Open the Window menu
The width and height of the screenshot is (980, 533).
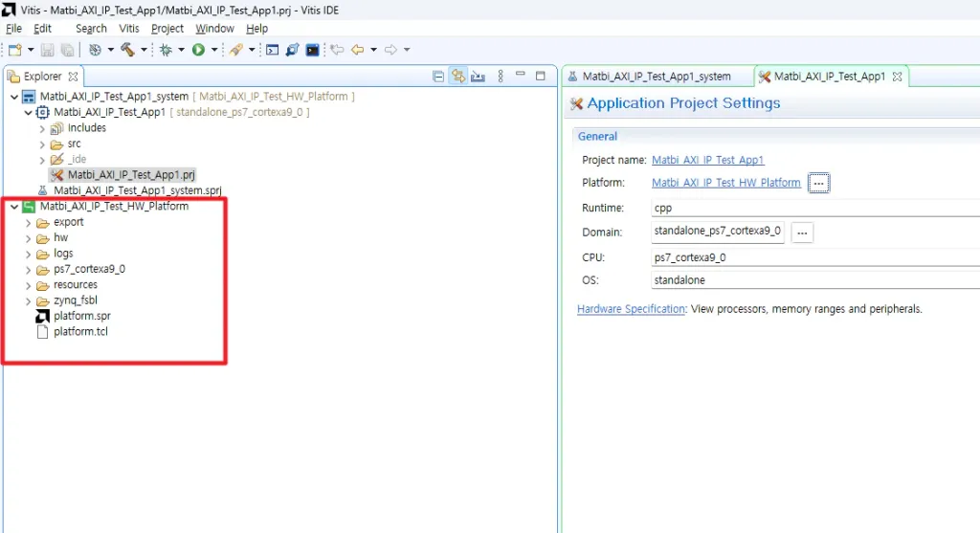point(214,28)
